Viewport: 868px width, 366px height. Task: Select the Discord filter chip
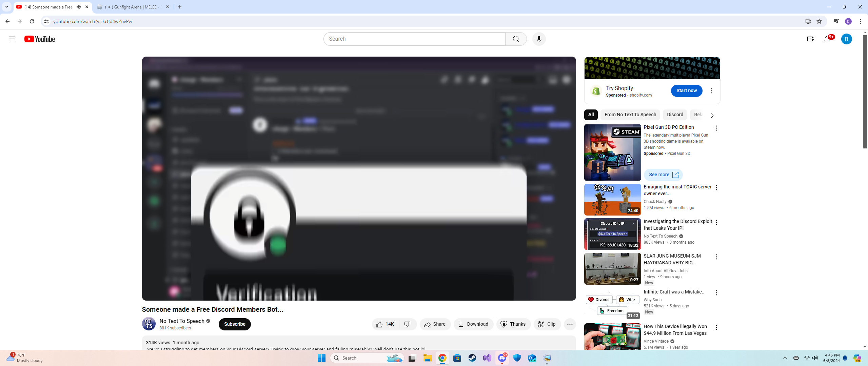click(675, 115)
